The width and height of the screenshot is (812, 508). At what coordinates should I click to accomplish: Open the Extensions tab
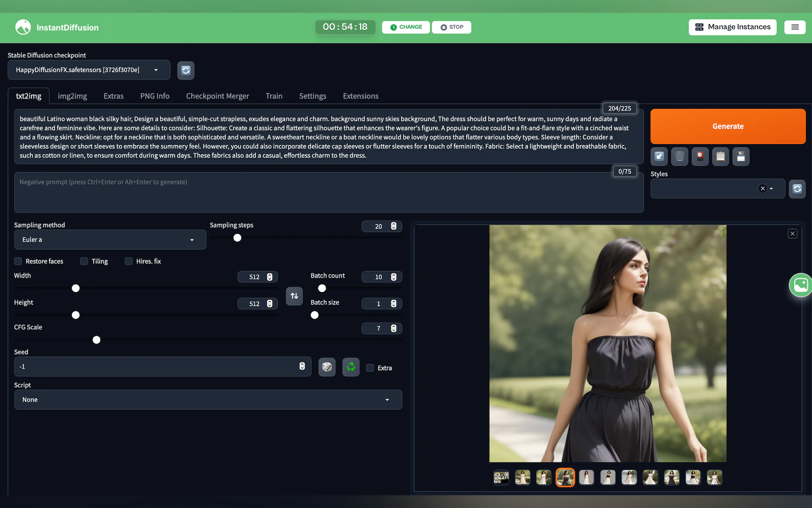pyautogui.click(x=360, y=96)
